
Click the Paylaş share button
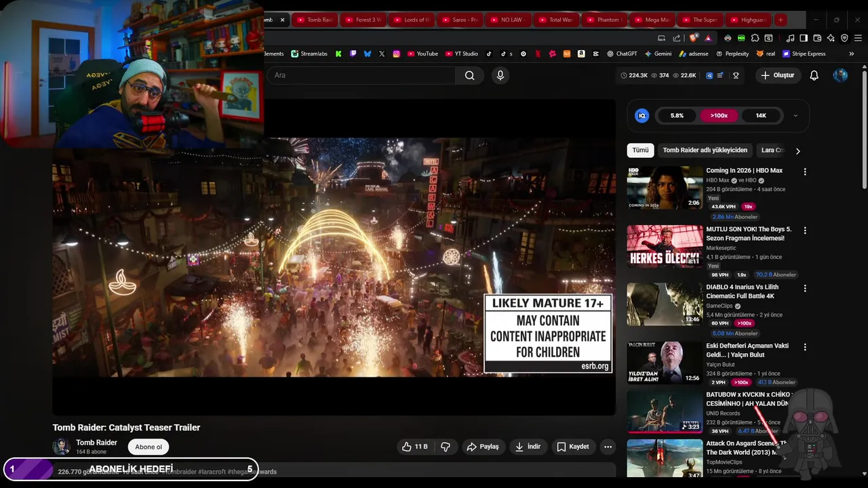(483, 447)
